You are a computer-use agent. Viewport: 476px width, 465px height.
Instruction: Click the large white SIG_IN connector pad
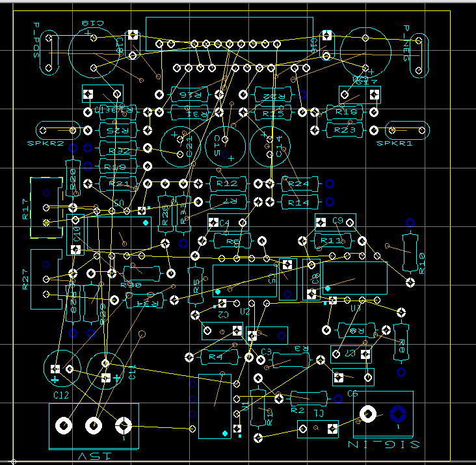368,414
